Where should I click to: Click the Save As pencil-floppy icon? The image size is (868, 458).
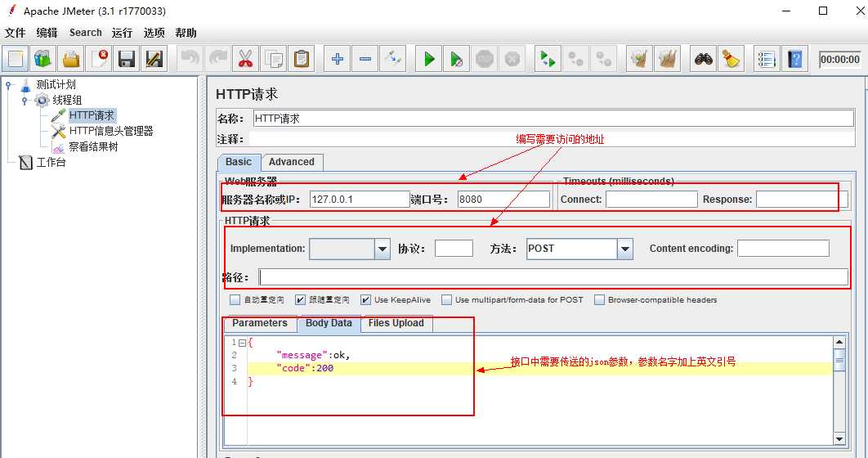click(154, 59)
